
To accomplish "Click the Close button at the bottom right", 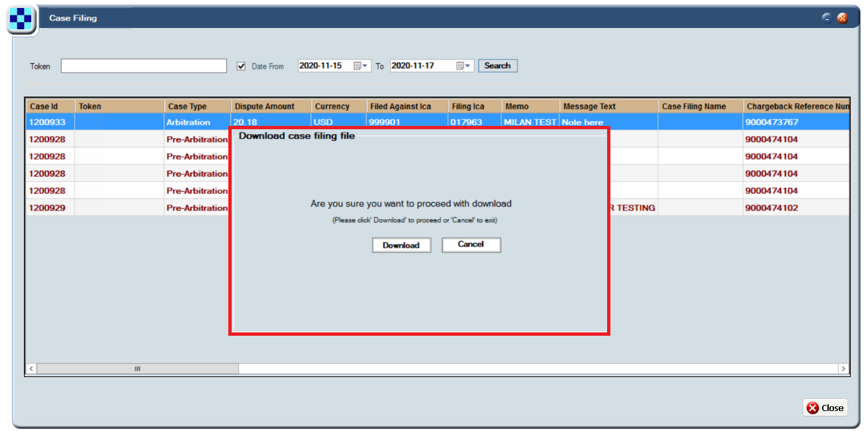I will tap(825, 408).
